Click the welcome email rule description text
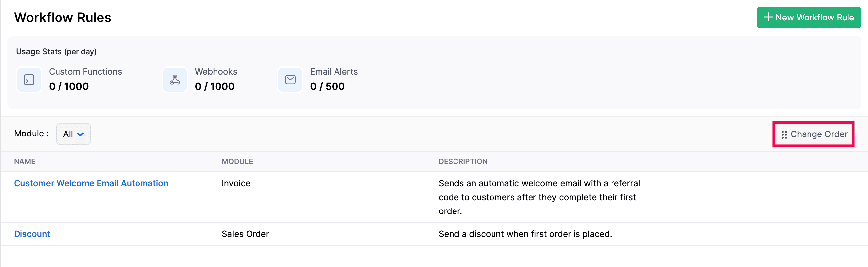The height and width of the screenshot is (267, 868). click(x=538, y=197)
